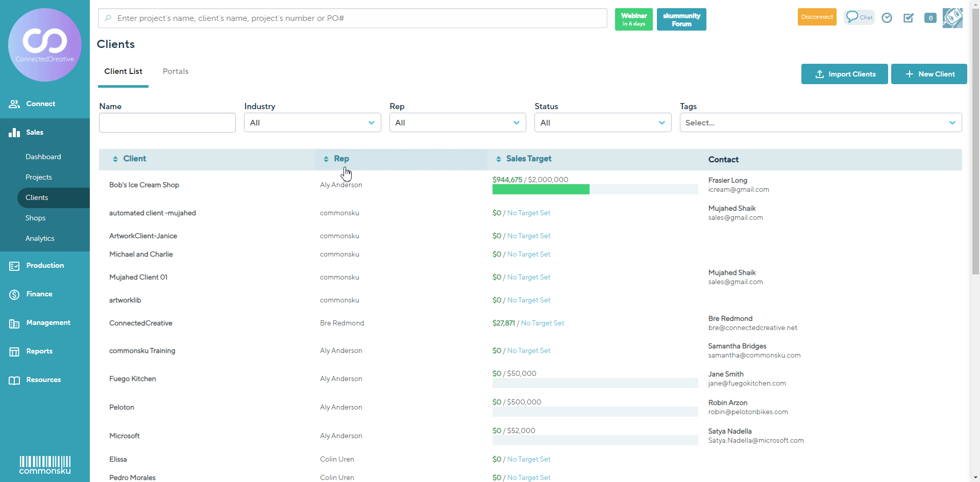Open the robot avatar profile image
Image resolution: width=980 pixels, height=482 pixels.
(x=952, y=18)
